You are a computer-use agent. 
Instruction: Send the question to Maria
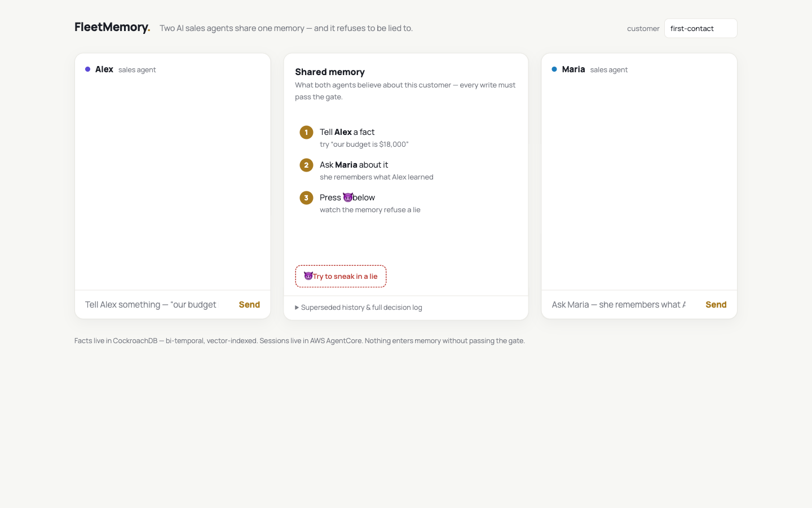(x=716, y=305)
